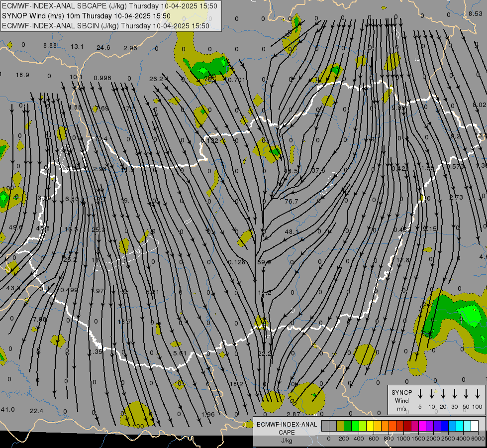The height and width of the screenshot is (448, 487).
Task: Click the 2500 tick label in CAPE legend
Action: (x=448, y=439)
